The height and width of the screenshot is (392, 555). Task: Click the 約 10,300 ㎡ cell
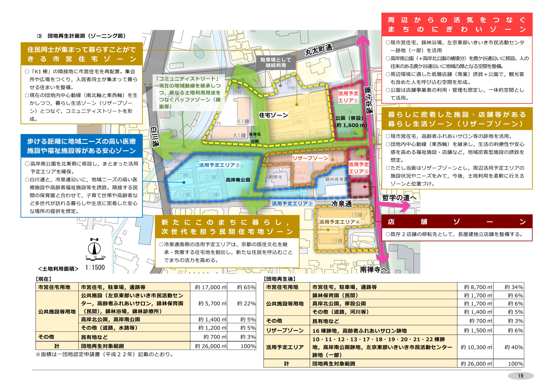[x=475, y=347]
